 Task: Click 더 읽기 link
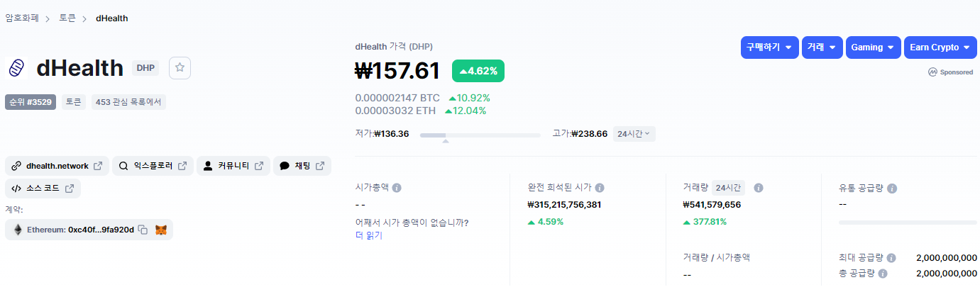click(x=368, y=235)
